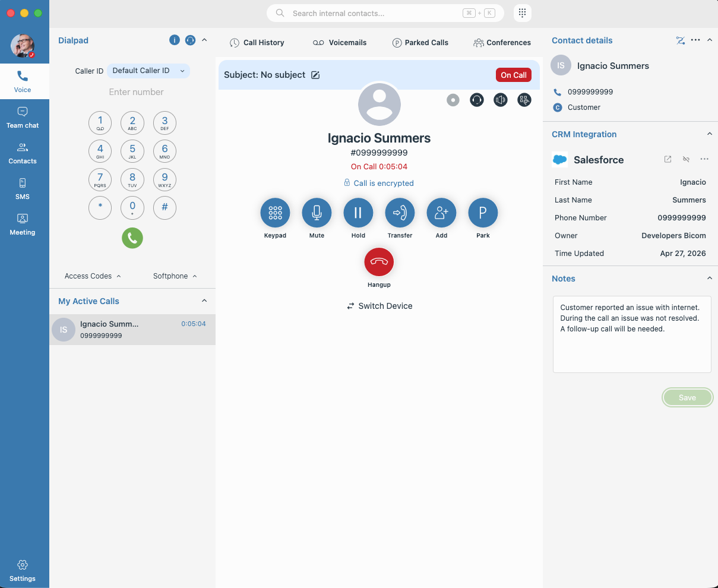718x588 pixels.
Task: Click the Enter number field
Action: (136, 92)
